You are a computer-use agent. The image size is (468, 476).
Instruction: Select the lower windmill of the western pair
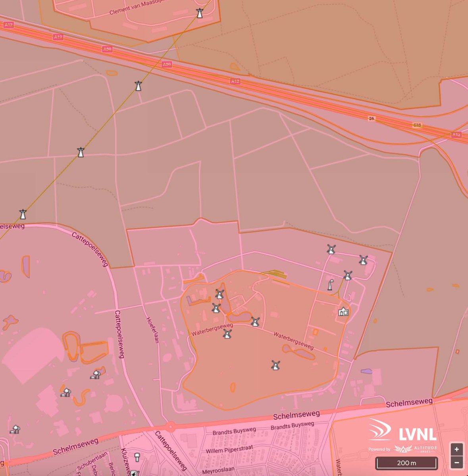tap(216, 308)
